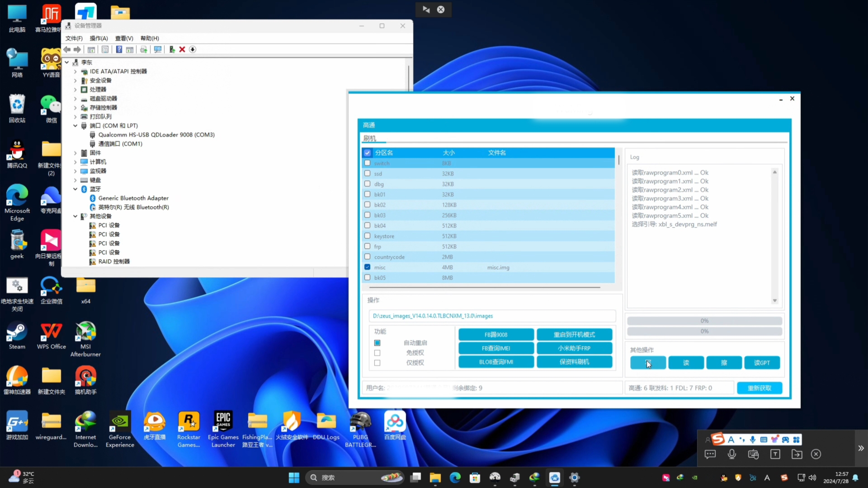The image size is (868, 488).
Task: Click the FB查询IMEI icon button
Action: pos(496,348)
